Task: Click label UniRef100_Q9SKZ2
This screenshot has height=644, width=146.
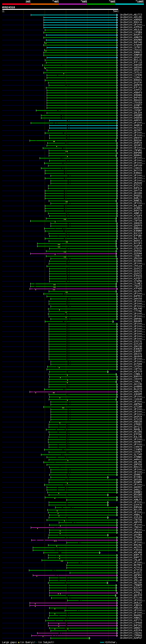Action: 131,58
